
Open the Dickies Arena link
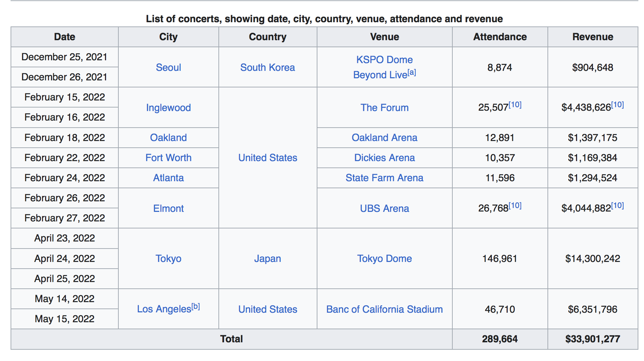click(384, 158)
